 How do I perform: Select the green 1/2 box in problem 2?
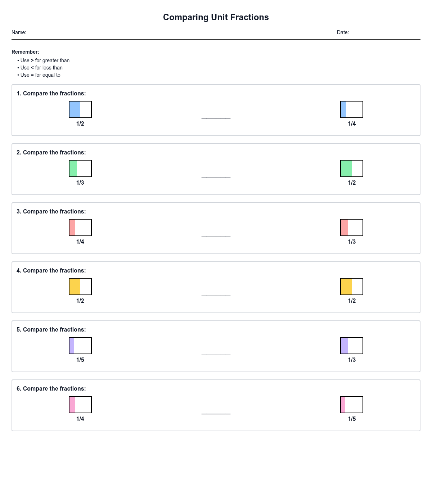352,168
